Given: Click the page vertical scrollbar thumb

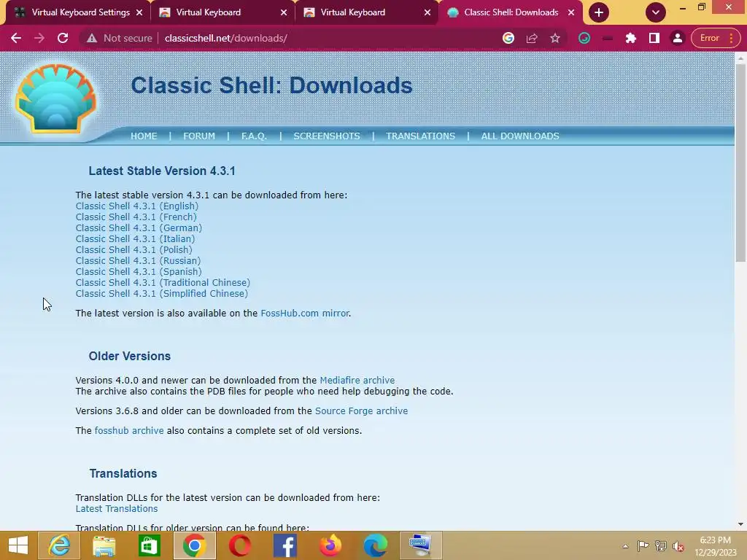Looking at the screenshot, I should click(x=740, y=162).
